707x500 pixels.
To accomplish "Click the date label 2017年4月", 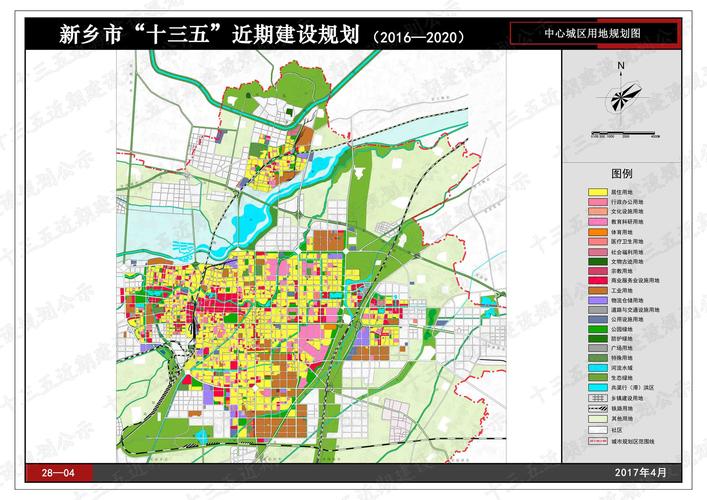I will point(640,472).
